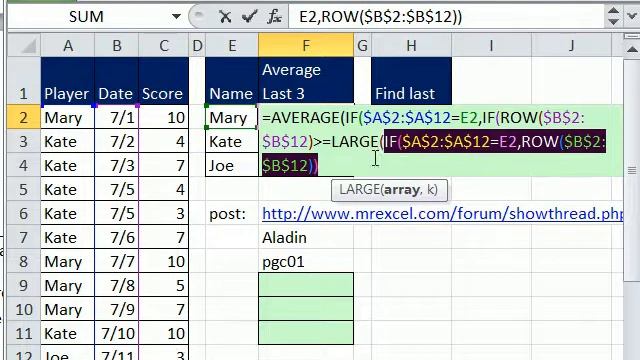The image size is (640, 360).
Task: Click the Score header cell
Action: (164, 81)
